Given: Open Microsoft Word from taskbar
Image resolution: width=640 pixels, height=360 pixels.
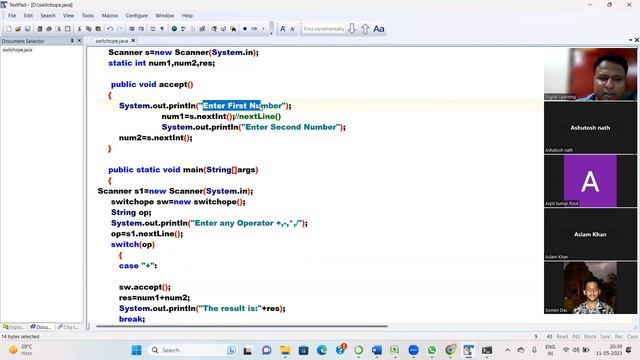Looking at the screenshot, I should click(376, 350).
